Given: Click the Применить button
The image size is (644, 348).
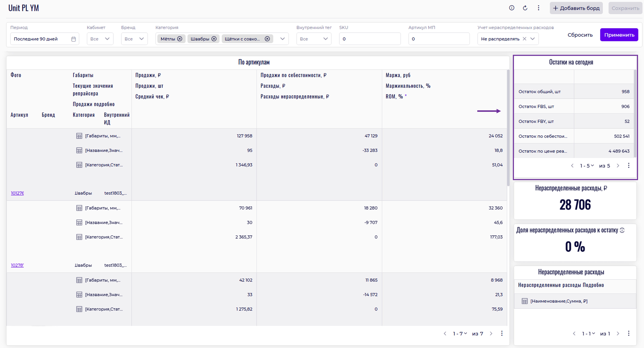Looking at the screenshot, I should pos(619,35).
